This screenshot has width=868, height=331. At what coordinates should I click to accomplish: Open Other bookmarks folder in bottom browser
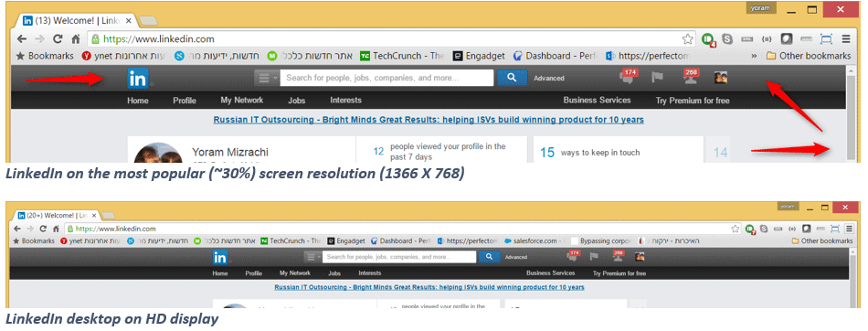822,240
